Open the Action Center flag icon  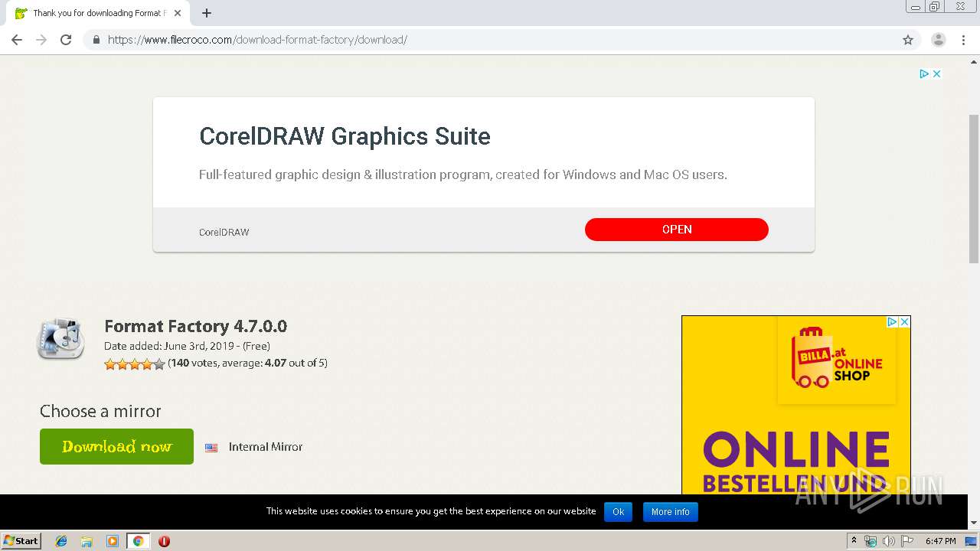coord(907,541)
